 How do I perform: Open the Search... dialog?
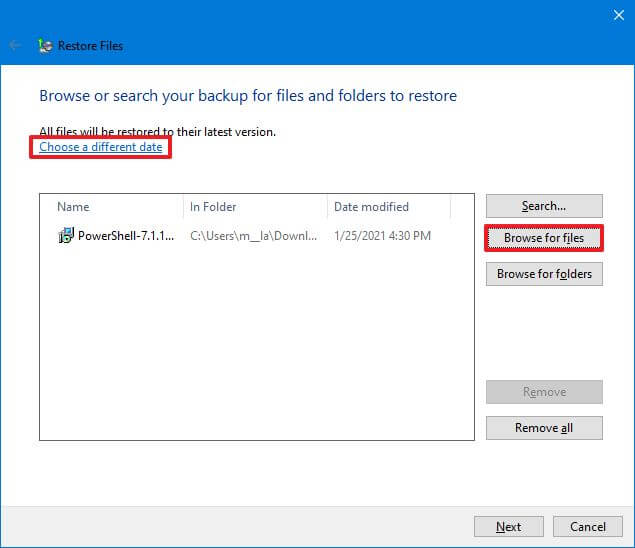pos(544,206)
